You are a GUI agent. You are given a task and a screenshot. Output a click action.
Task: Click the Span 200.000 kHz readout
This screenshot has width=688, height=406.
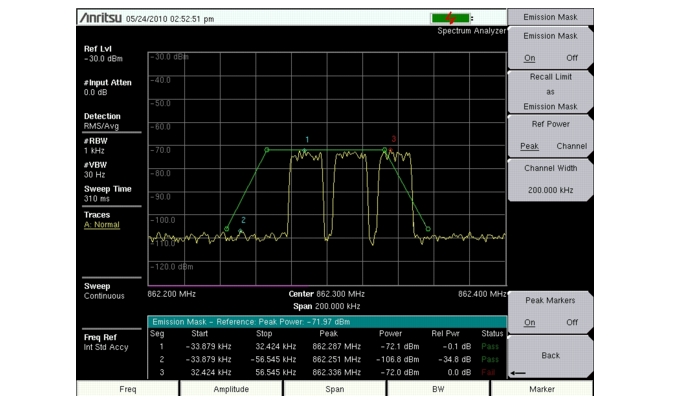pos(326,306)
